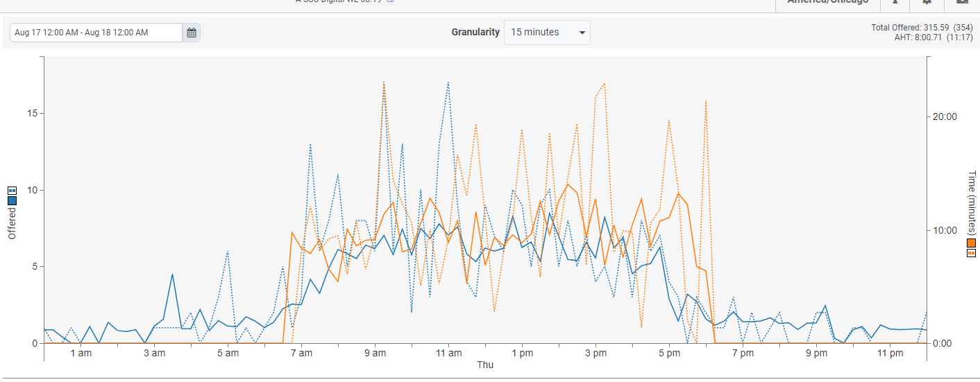This screenshot has width=980, height=382.
Task: Click the person icon beside the timezone
Action: click(895, 3)
